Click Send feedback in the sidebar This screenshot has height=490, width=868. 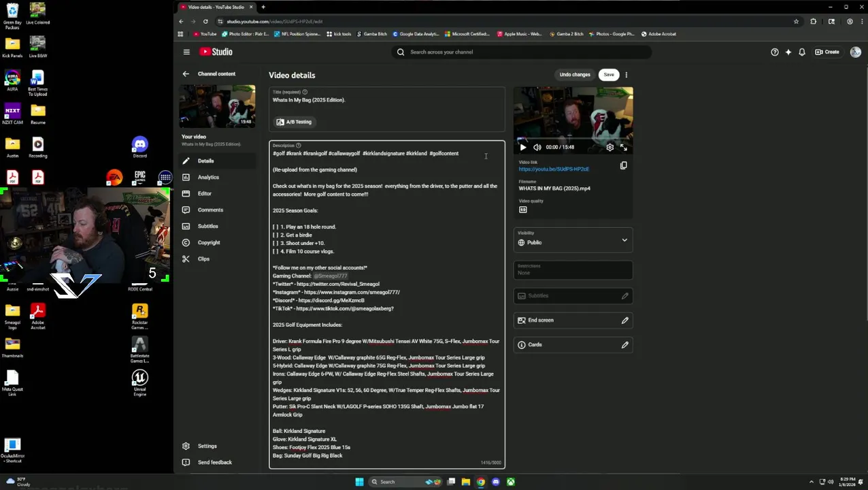click(x=218, y=462)
